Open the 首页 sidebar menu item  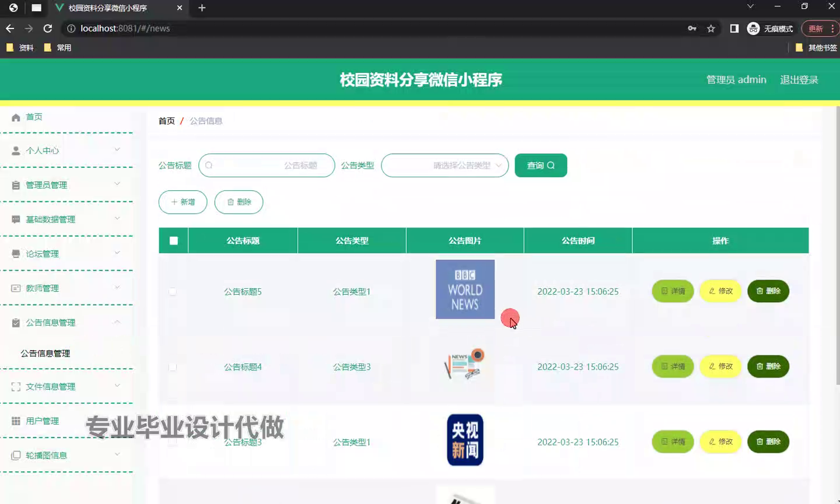point(66,117)
